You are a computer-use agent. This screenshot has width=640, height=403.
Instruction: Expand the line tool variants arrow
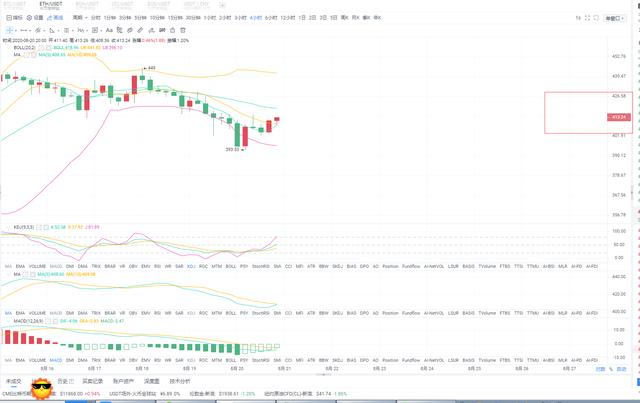[30, 31]
